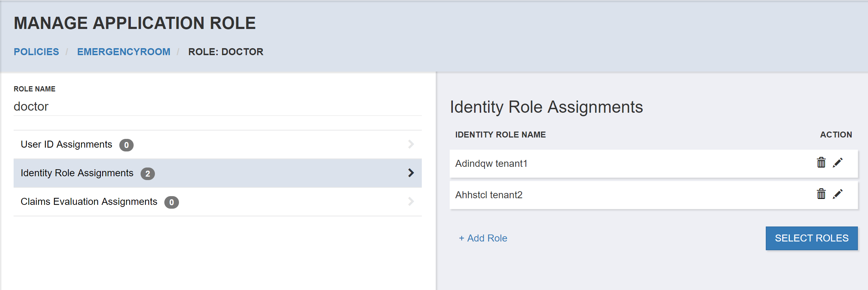Screen dimensions: 868x290
Task: Click the ROLE: DOCTOR breadcrumb text
Action: pyautogui.click(x=226, y=52)
